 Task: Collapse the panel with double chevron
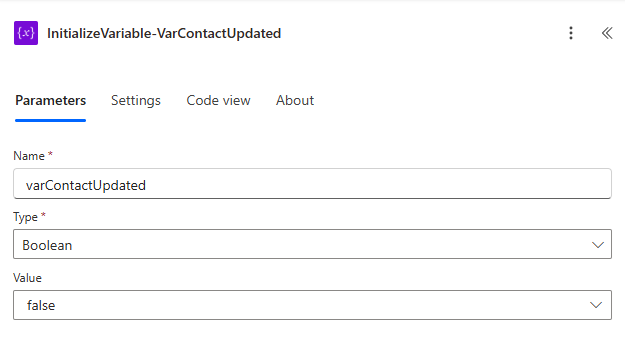pos(607,33)
